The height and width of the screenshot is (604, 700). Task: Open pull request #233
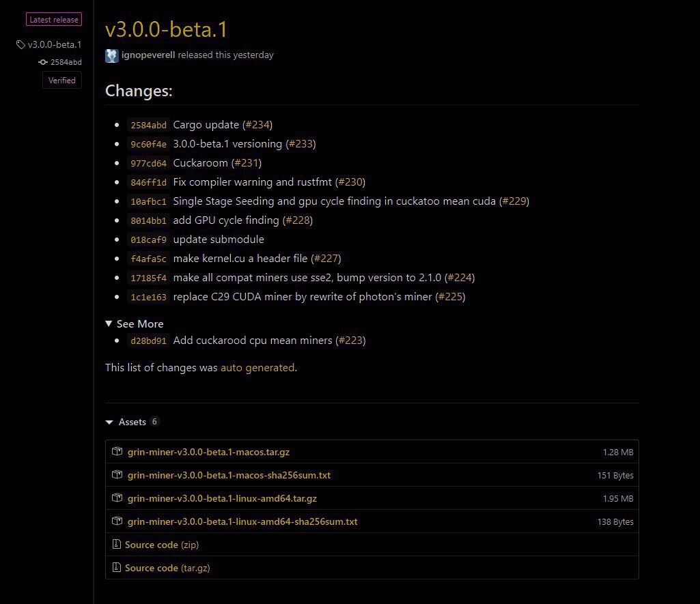(x=301, y=144)
